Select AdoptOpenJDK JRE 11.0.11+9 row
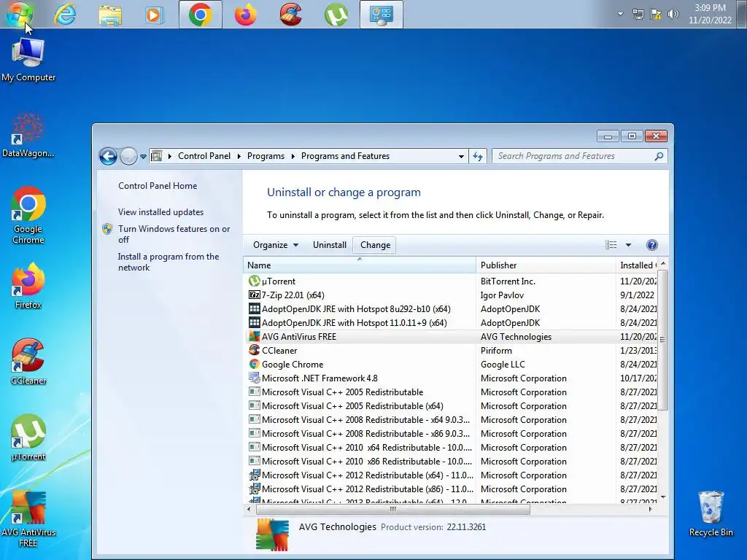The image size is (747, 560). pos(451,323)
